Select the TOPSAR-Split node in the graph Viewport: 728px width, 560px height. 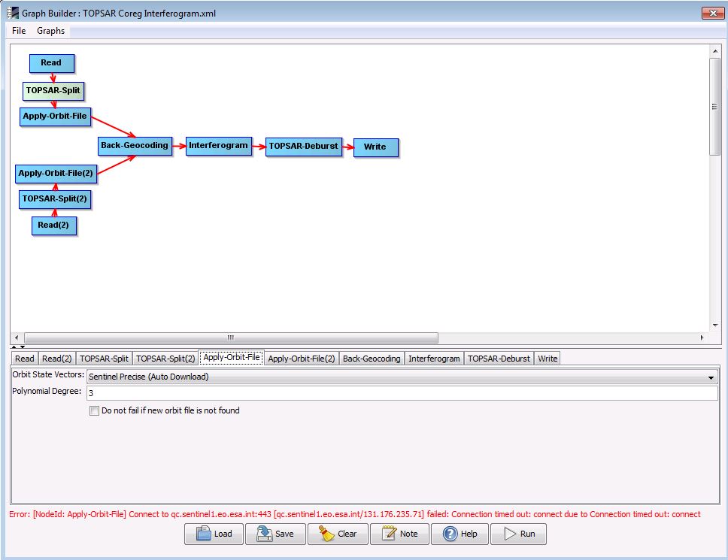(53, 90)
